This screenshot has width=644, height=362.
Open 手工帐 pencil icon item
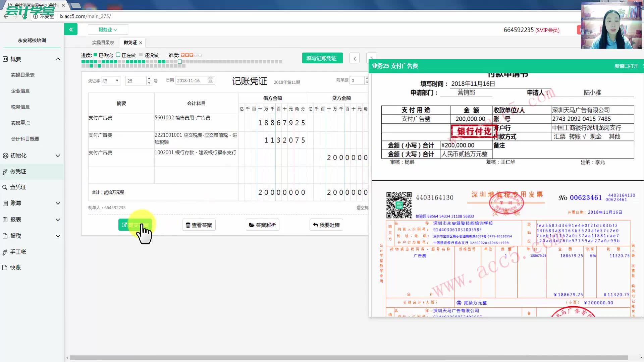tap(5, 252)
